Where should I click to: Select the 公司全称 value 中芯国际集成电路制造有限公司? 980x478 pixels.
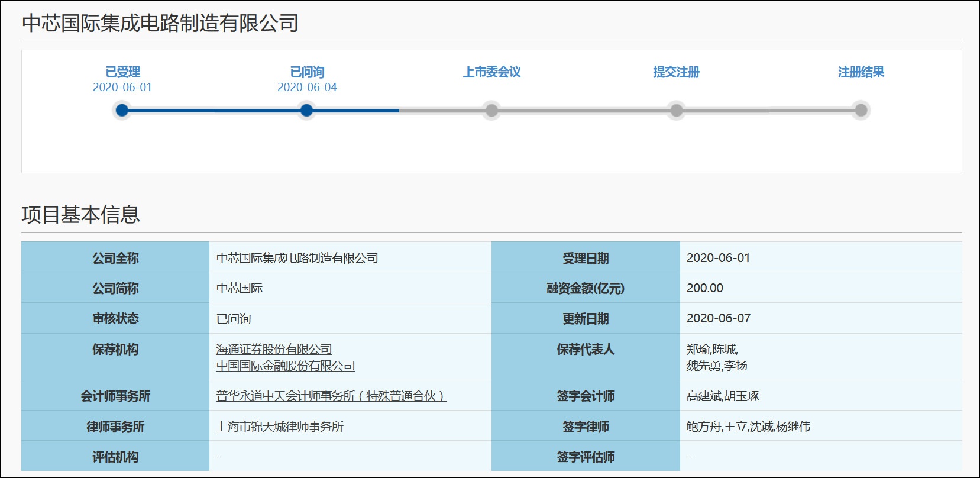coord(297,258)
